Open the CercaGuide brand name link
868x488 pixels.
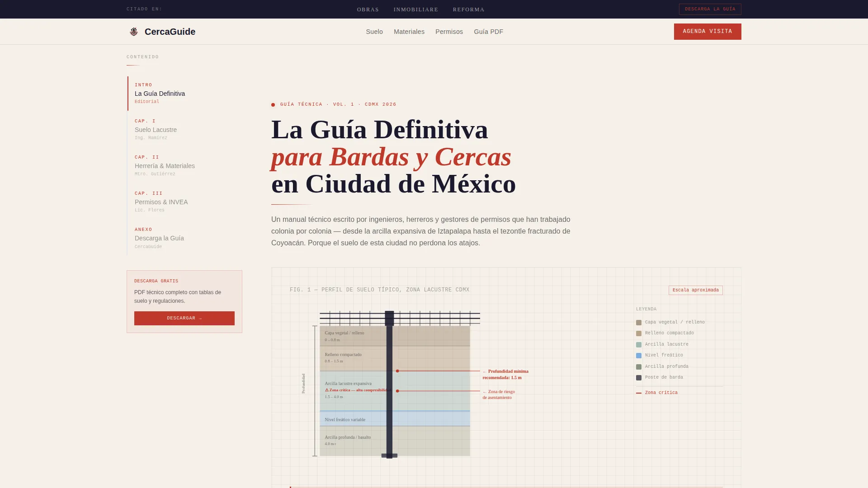click(x=170, y=32)
